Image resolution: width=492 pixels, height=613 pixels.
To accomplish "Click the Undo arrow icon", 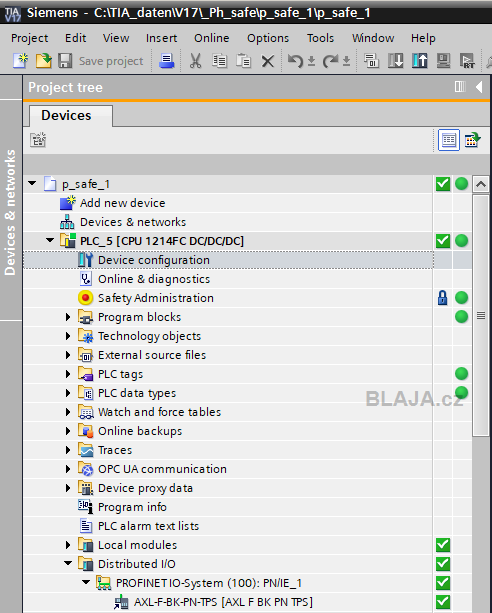I will coord(295,61).
